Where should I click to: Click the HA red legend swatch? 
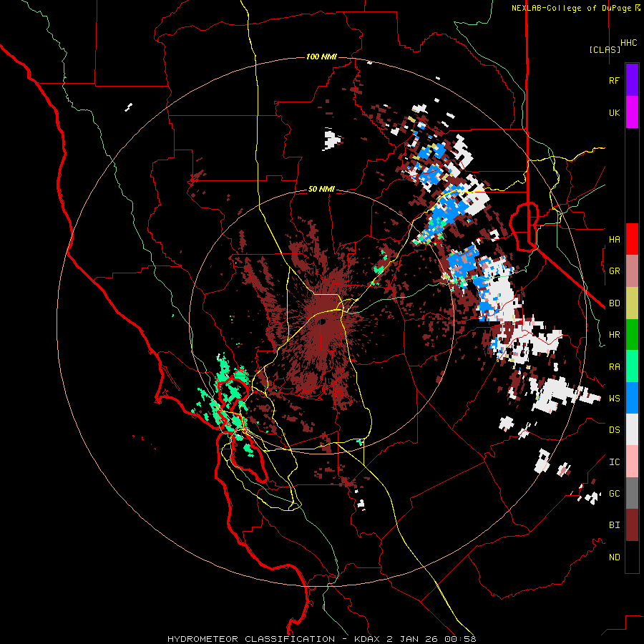coord(632,239)
